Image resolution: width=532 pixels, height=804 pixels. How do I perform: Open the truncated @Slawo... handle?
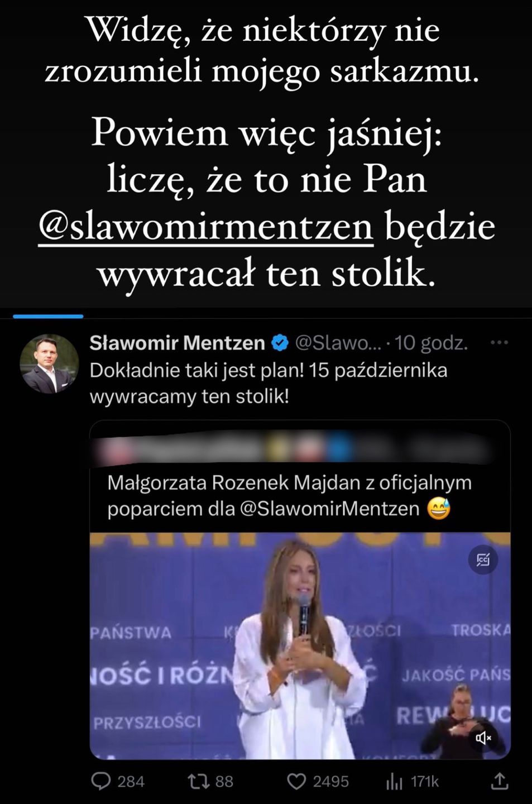point(338,343)
